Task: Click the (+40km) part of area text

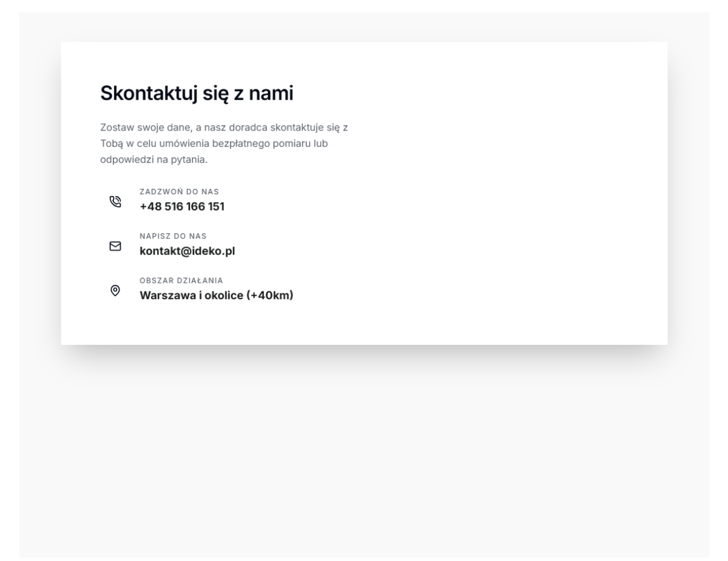Action: 270,296
